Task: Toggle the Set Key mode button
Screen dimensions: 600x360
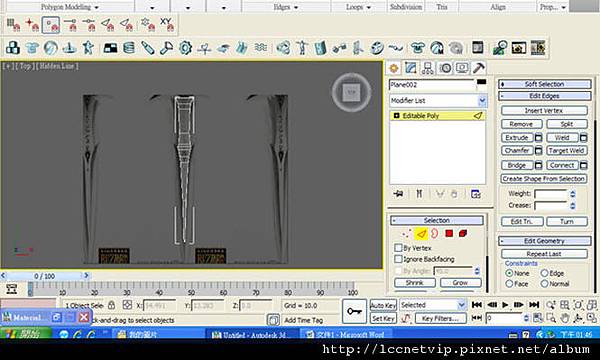Action: point(383,318)
